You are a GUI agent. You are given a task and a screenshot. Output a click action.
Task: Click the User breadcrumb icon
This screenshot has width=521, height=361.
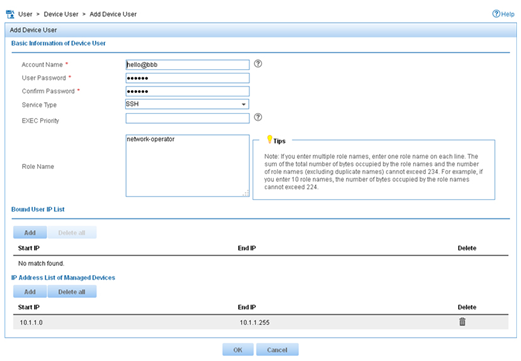[x=10, y=14]
